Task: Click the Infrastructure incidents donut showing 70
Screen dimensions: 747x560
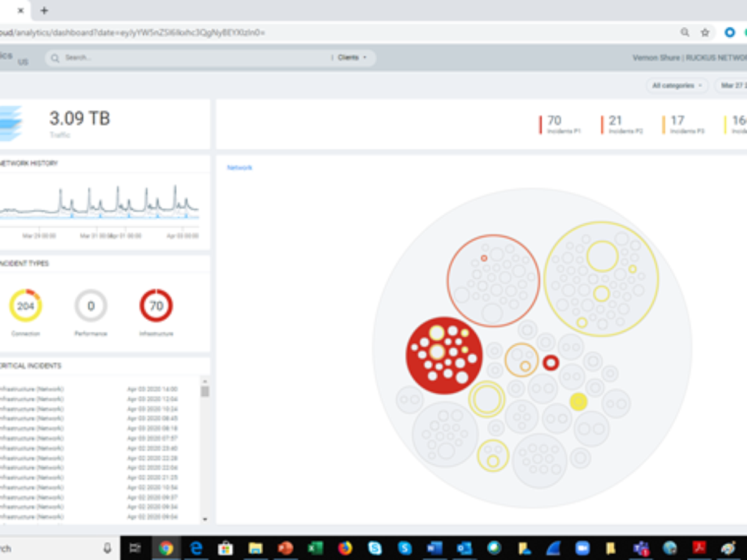Action: 156,306
